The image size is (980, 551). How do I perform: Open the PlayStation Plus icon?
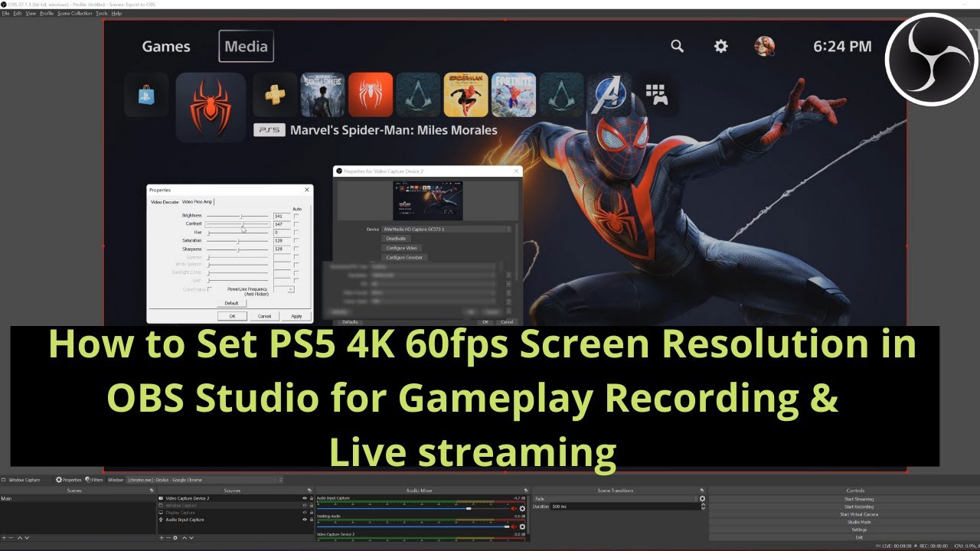click(275, 95)
